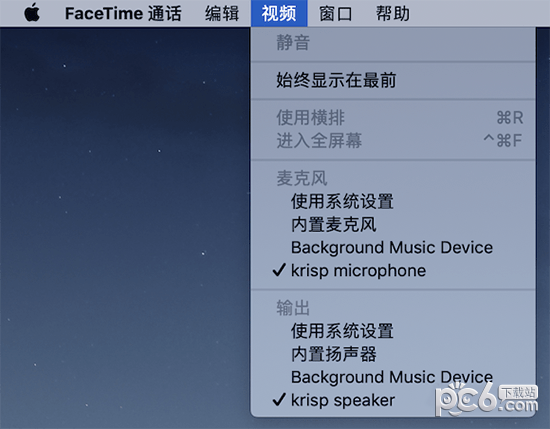This screenshot has height=429, width=550.
Task: Click the 输出 section header
Action: pyautogui.click(x=293, y=308)
